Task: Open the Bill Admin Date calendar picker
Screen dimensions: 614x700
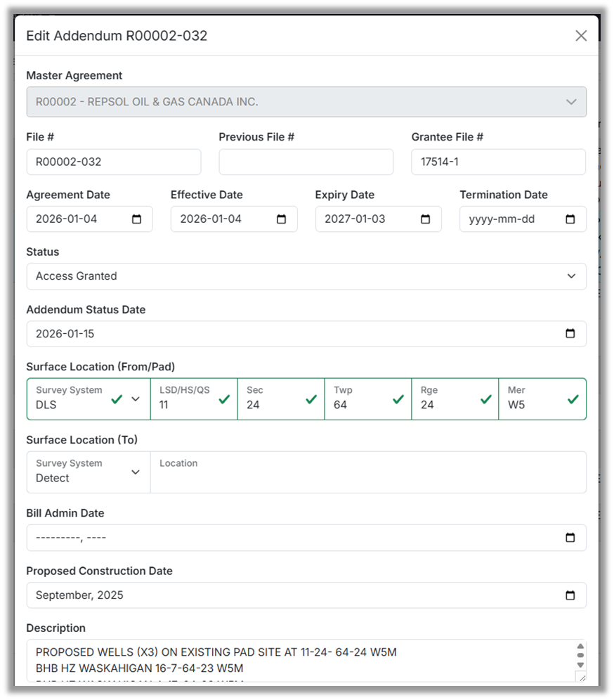Action: (x=570, y=538)
